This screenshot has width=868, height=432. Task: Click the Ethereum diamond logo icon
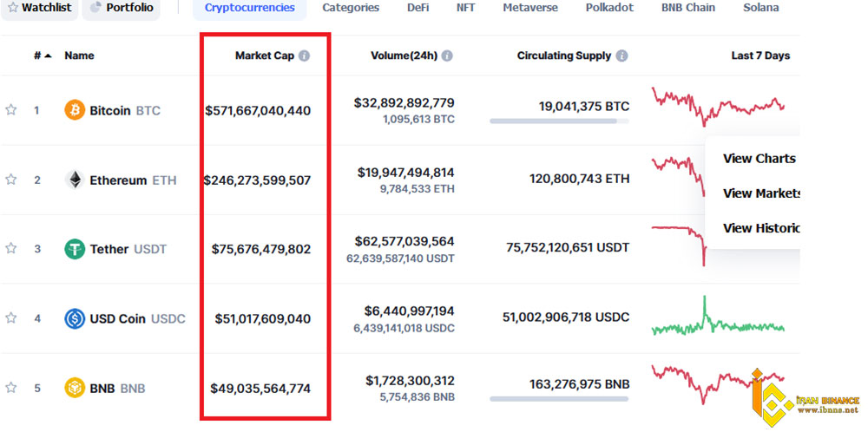pos(75,180)
